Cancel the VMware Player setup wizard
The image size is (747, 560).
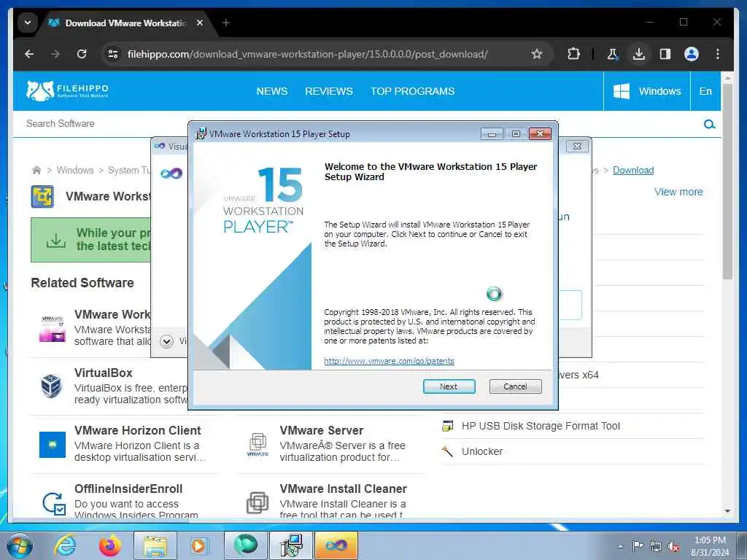515,386
